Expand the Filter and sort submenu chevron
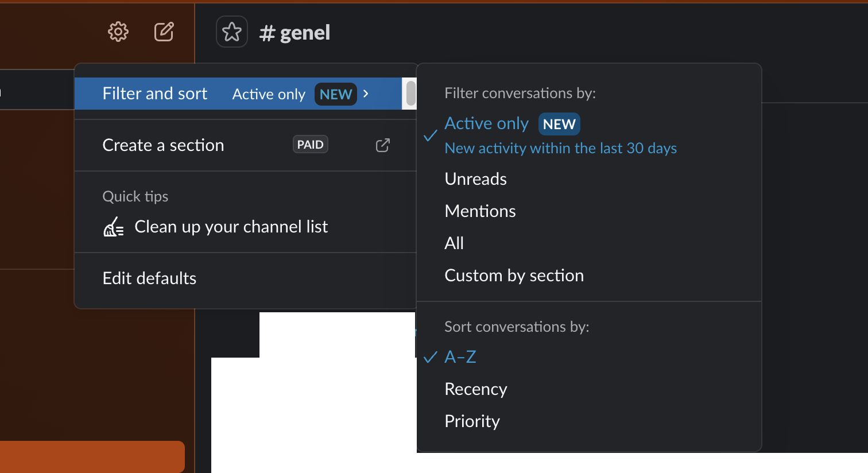 tap(366, 94)
